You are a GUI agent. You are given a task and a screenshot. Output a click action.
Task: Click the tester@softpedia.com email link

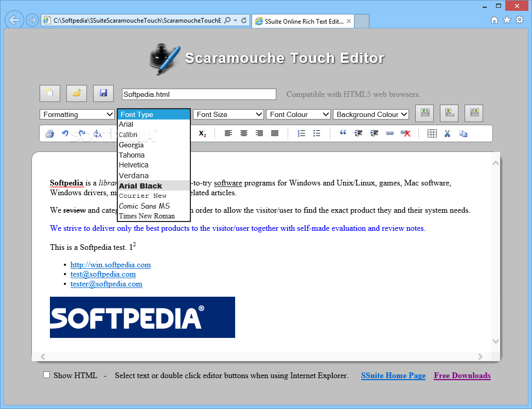click(x=106, y=284)
